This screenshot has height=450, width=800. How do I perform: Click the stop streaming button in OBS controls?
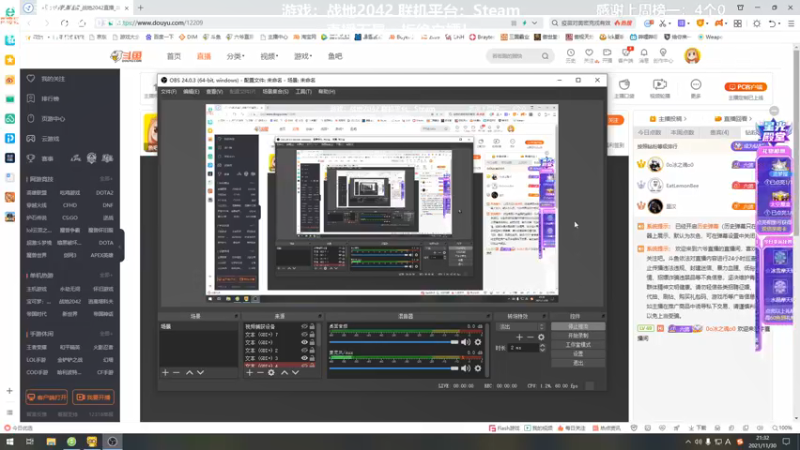578,327
